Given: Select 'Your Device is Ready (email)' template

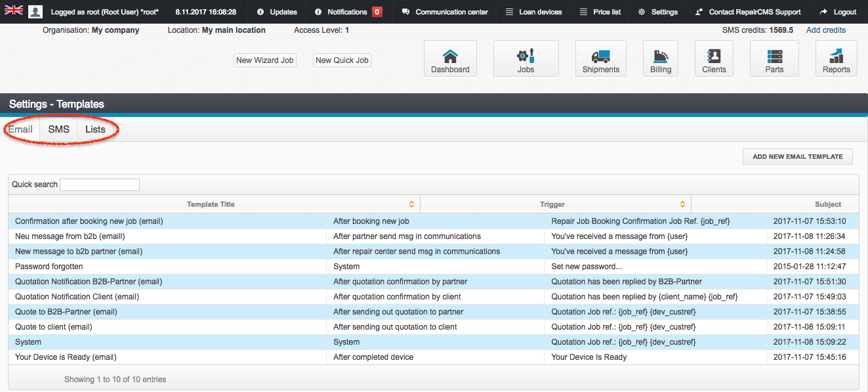Looking at the screenshot, I should point(66,357).
